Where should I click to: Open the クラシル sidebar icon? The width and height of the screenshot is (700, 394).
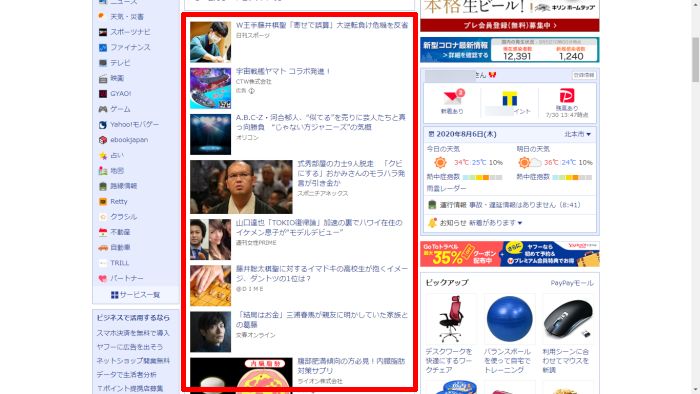coord(103,217)
